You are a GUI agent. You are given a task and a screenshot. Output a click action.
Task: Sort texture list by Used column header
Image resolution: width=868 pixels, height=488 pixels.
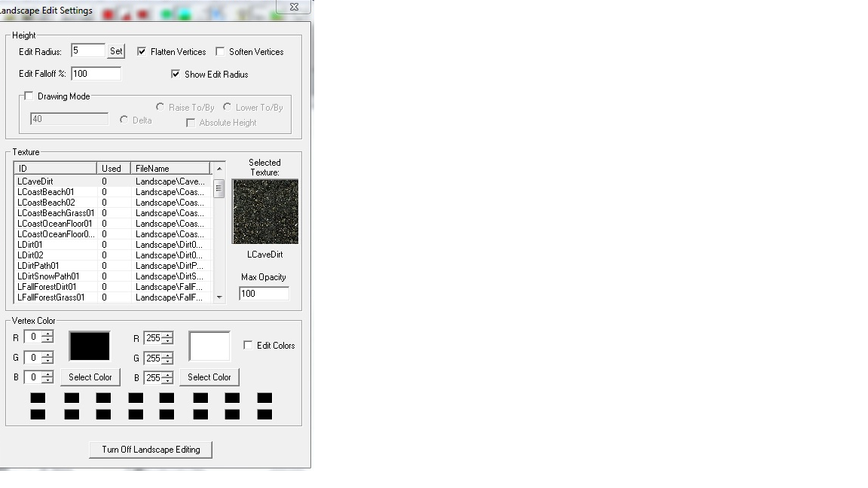tap(114, 168)
